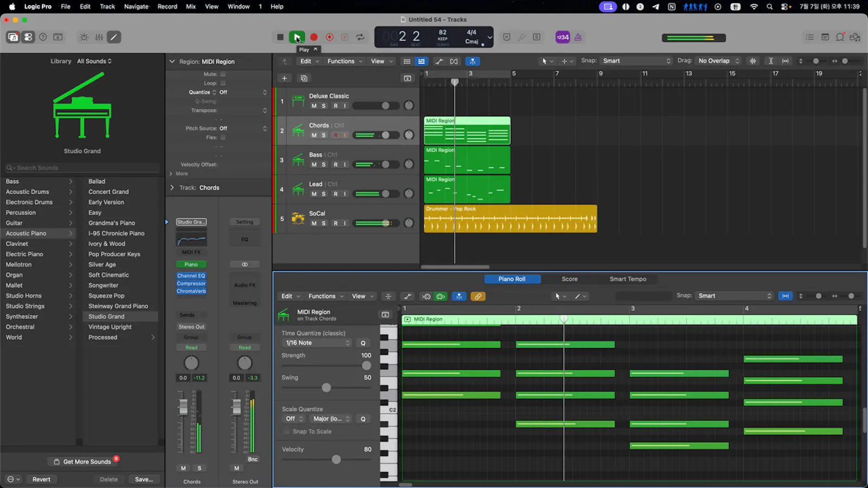Switch to the Smart Tempo tab
Screen dimensions: 868x488
(628, 279)
